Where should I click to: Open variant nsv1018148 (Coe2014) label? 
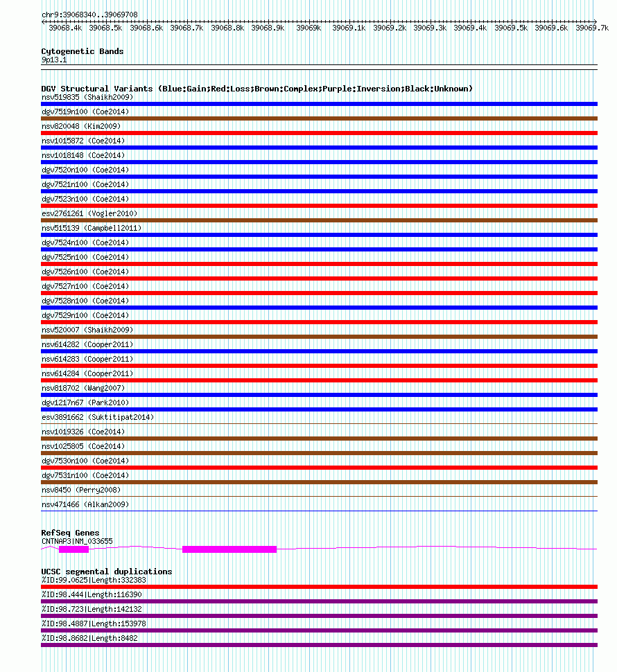click(x=83, y=156)
